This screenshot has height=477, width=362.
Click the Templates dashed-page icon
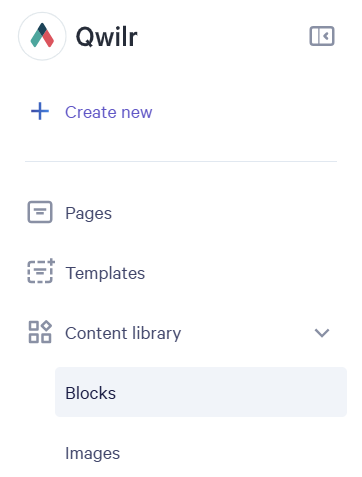tap(41, 271)
